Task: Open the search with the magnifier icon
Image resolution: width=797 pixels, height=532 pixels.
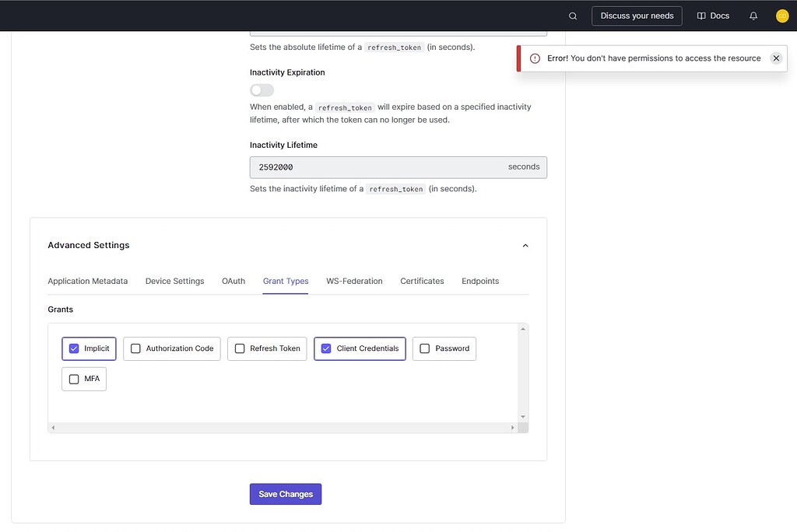Action: tap(573, 16)
